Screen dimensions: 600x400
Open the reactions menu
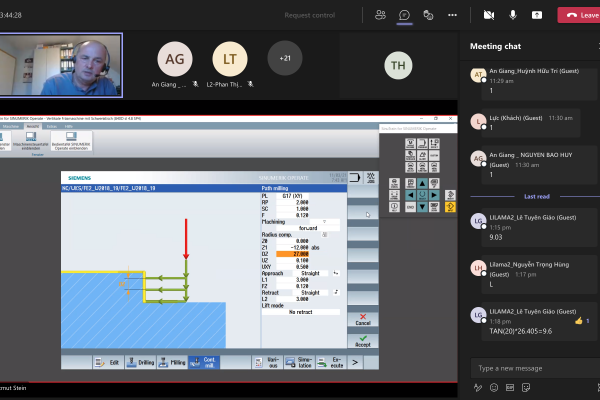[x=428, y=15]
